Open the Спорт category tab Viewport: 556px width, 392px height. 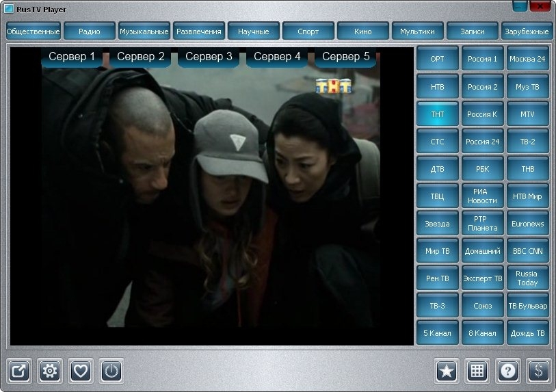[308, 31]
